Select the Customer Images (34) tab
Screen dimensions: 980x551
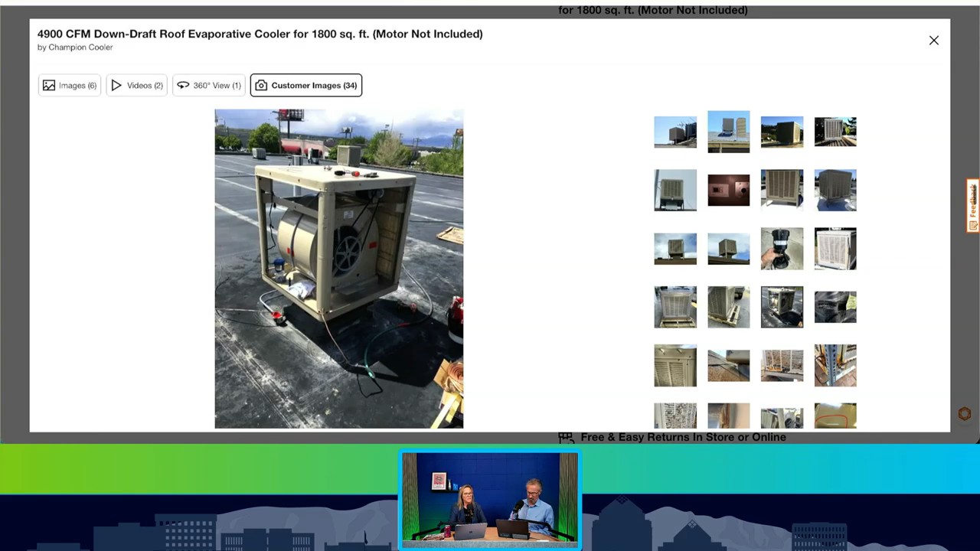306,86
